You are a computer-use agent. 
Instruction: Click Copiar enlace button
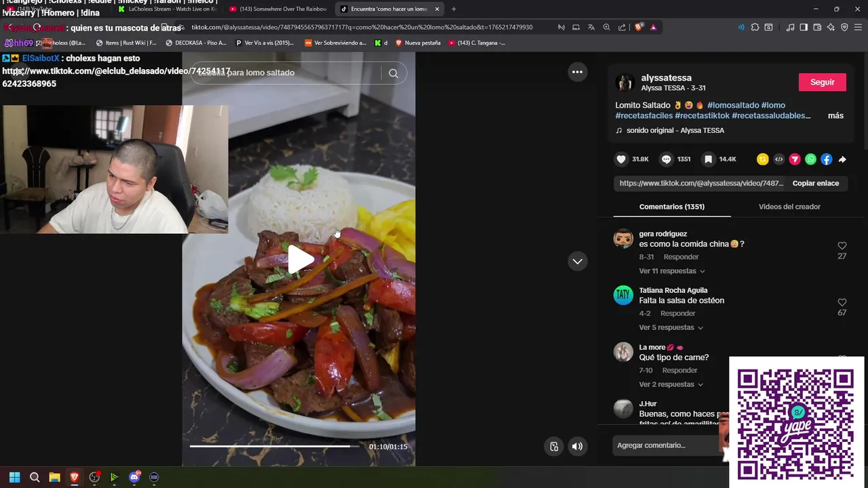[816, 183]
